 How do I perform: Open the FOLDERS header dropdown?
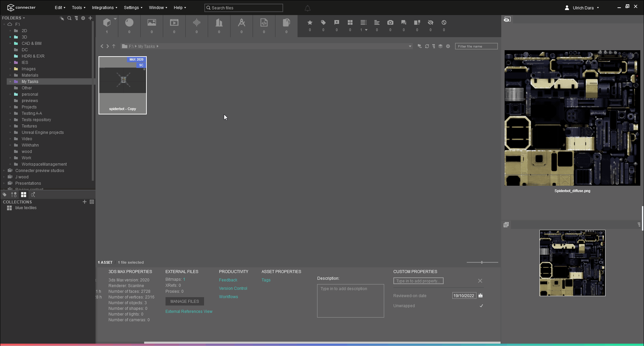(23, 18)
